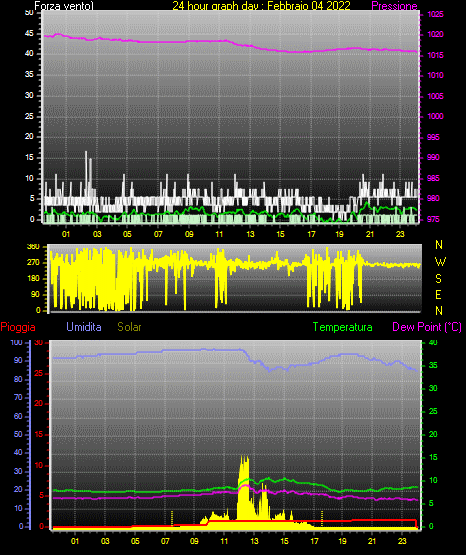Click the Solar legend label
The height and width of the screenshot is (555, 466).
130,327
